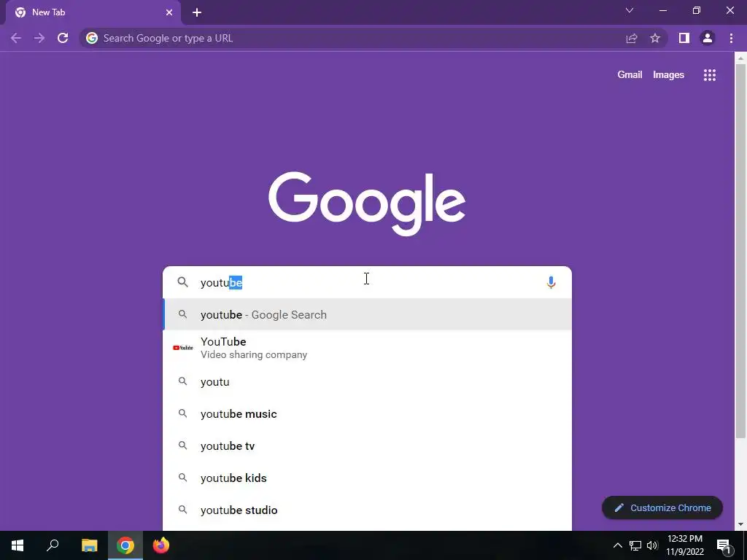
Task: Choose the 'youtube studio' suggestion
Action: point(368,510)
